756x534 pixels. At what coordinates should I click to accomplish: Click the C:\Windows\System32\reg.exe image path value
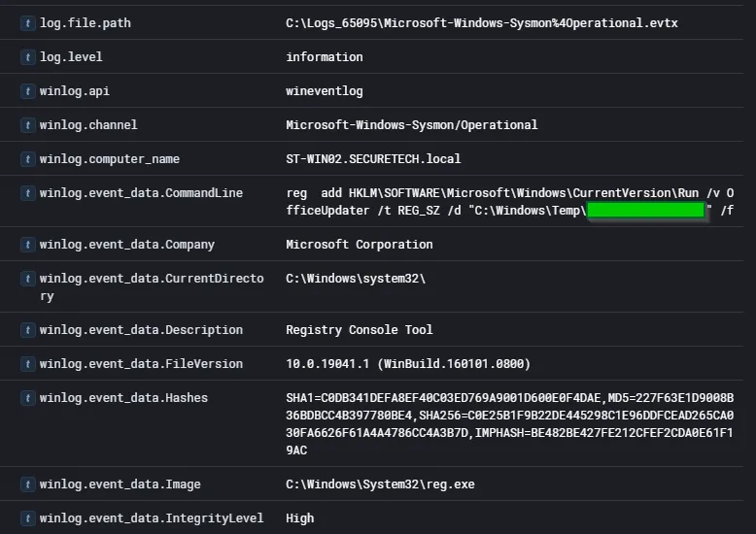click(380, 484)
